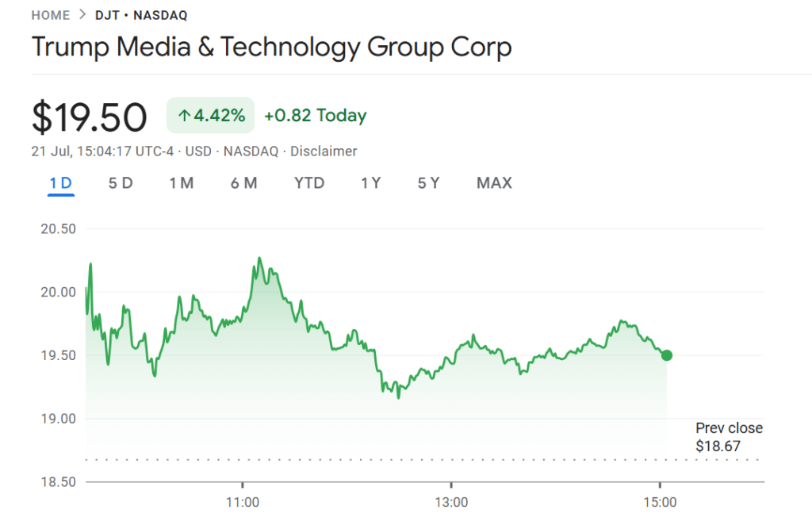View the 5 Y price history
The image size is (812, 525).
pyautogui.click(x=427, y=182)
